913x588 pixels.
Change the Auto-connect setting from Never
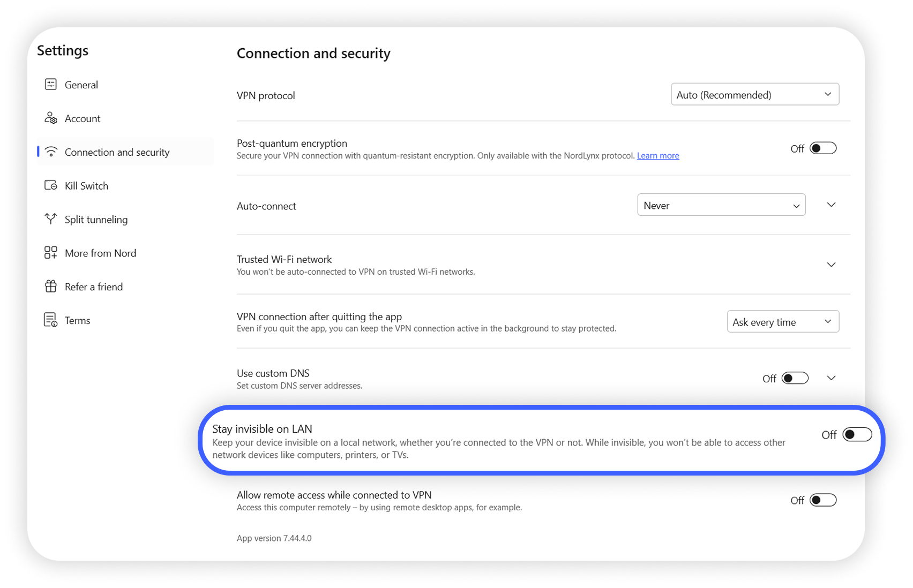[721, 205]
